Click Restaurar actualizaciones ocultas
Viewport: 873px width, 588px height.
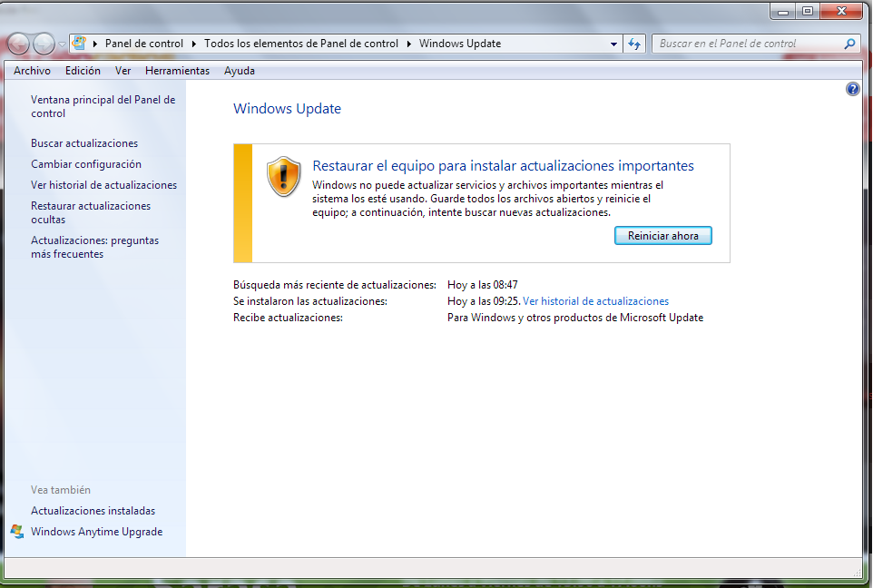tap(91, 212)
